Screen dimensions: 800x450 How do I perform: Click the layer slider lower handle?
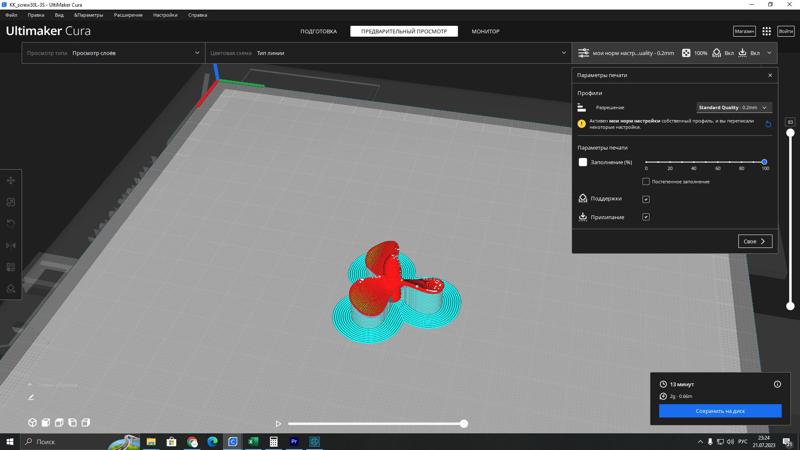click(x=790, y=306)
